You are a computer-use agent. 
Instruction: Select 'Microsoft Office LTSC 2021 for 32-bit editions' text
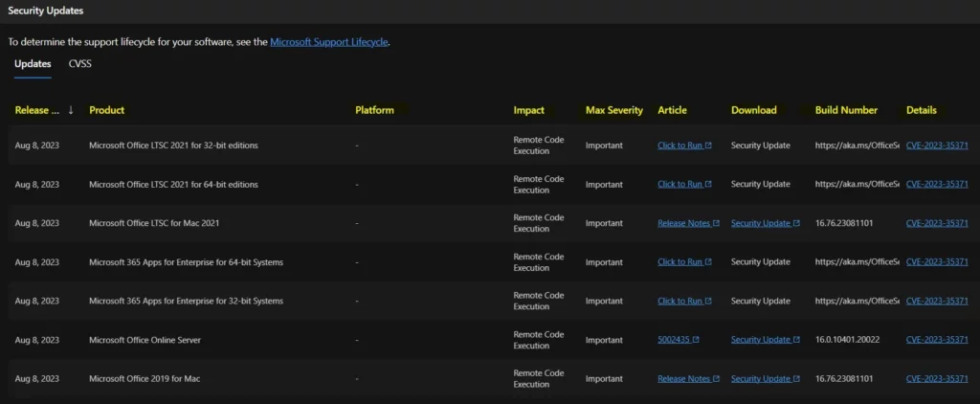click(x=174, y=146)
